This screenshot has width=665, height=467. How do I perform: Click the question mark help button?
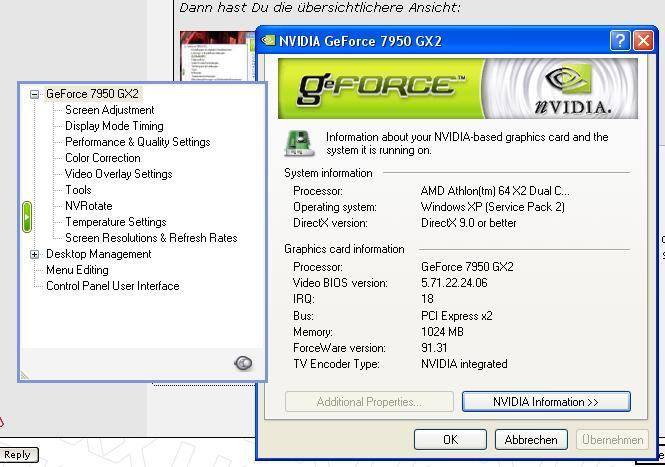click(x=620, y=41)
